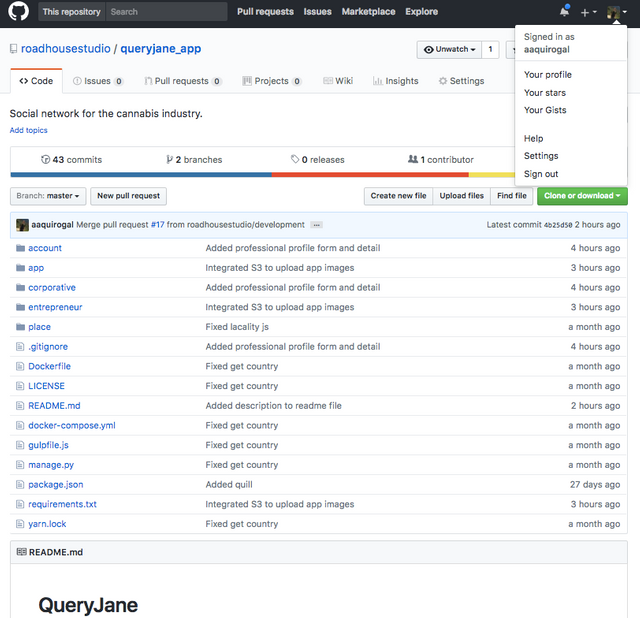Select Your Gists in user menu
Viewport: 640px width, 618px height.
[545, 110]
